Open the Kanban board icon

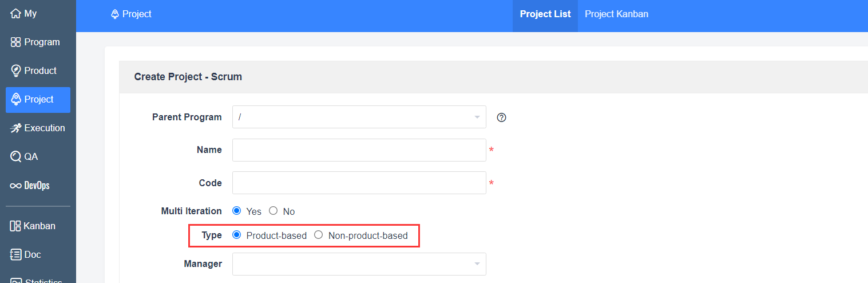16,226
